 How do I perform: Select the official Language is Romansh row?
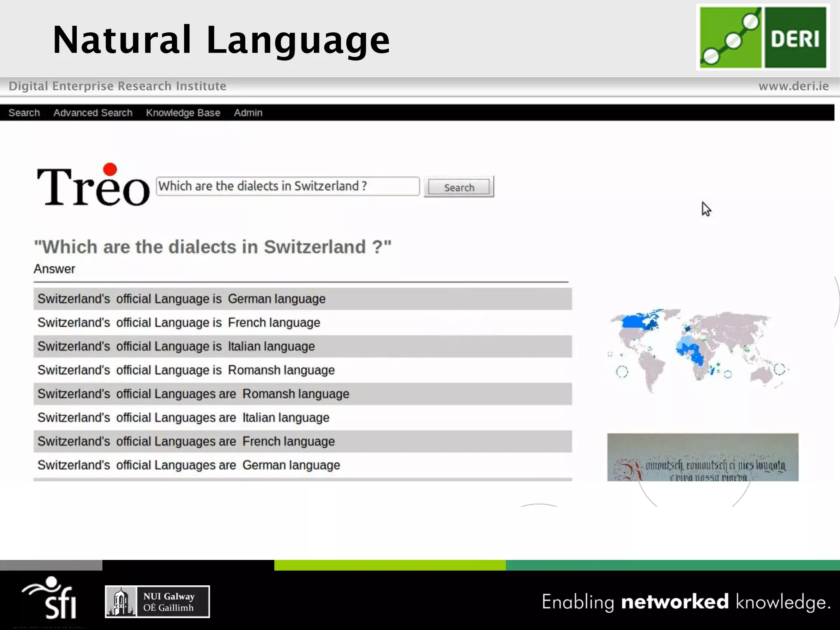point(302,370)
